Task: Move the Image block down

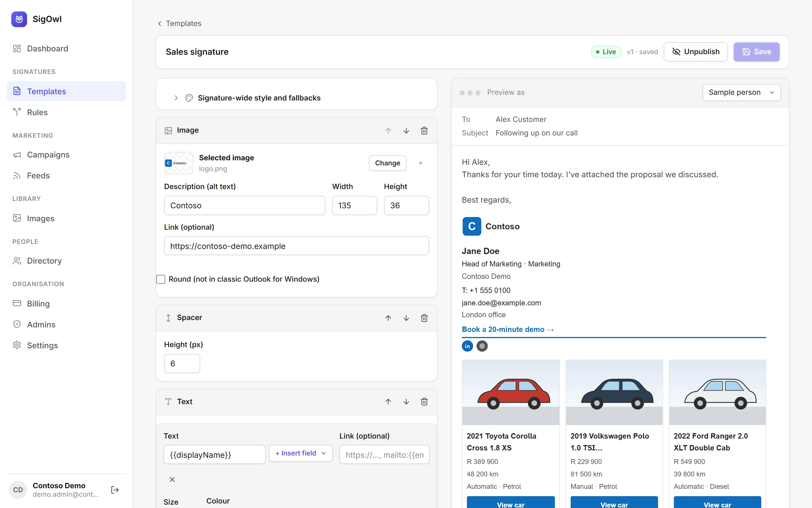Action: (x=406, y=131)
